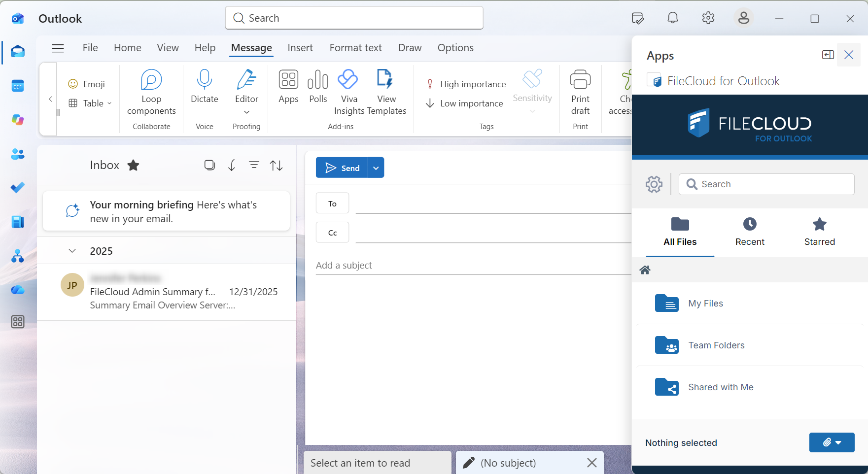Insert an Emoji
The image size is (868, 474).
[x=87, y=84]
